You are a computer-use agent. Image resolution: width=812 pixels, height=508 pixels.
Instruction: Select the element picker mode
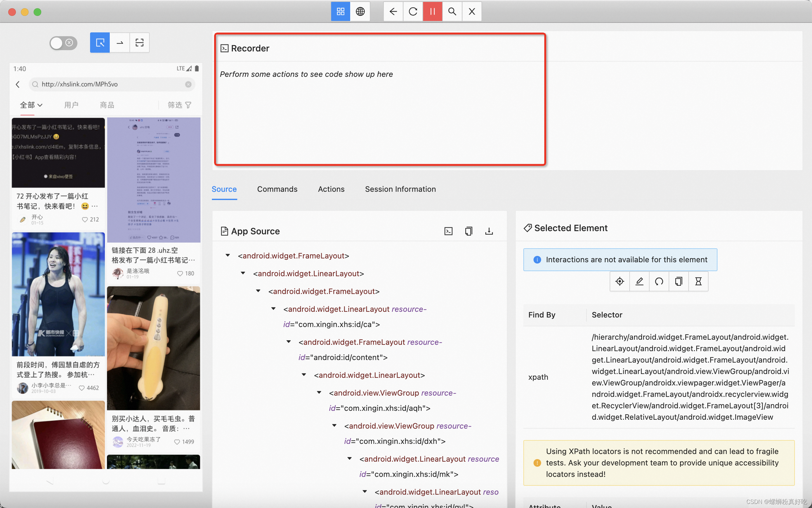100,43
